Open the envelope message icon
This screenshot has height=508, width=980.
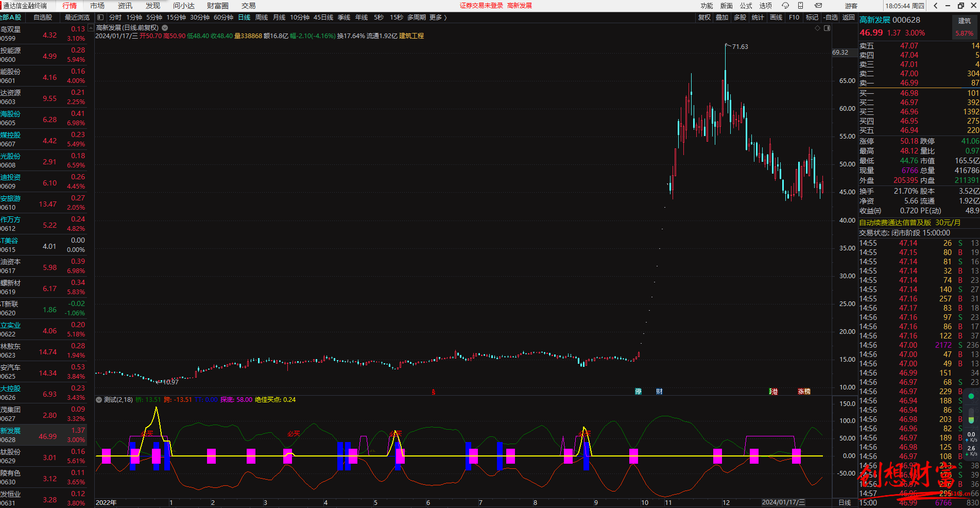click(818, 6)
